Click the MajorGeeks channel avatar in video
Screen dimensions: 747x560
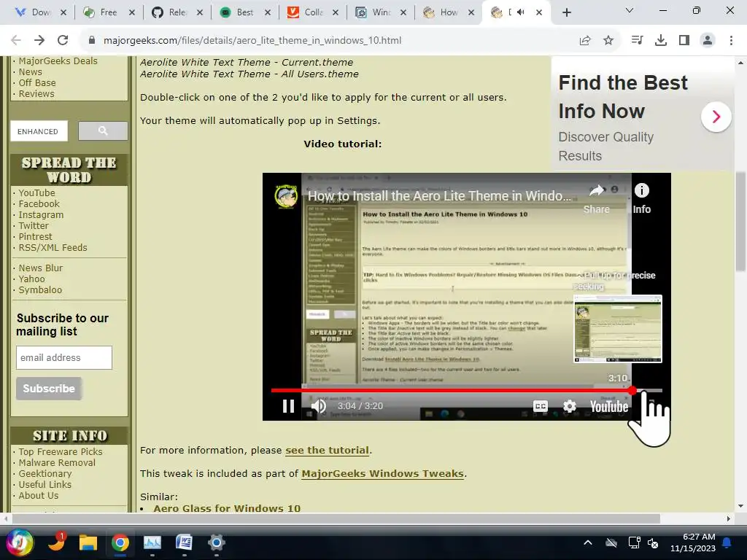pyautogui.click(x=286, y=195)
